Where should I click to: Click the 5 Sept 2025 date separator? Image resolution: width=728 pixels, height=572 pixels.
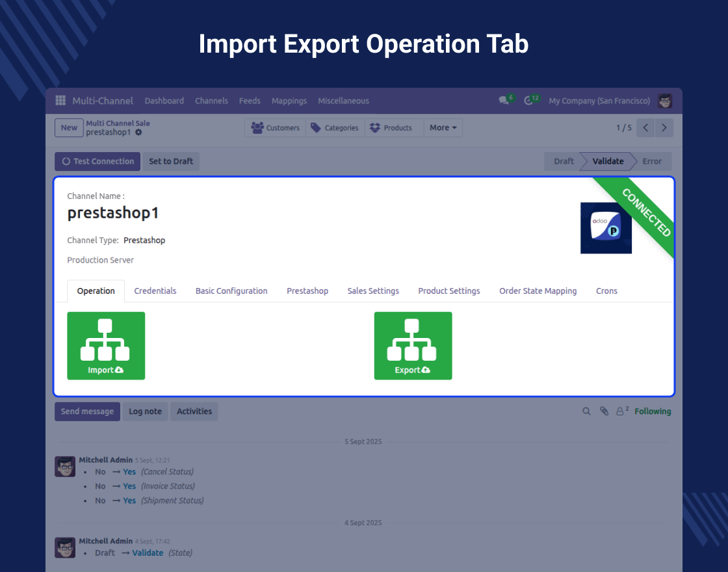pyautogui.click(x=363, y=441)
